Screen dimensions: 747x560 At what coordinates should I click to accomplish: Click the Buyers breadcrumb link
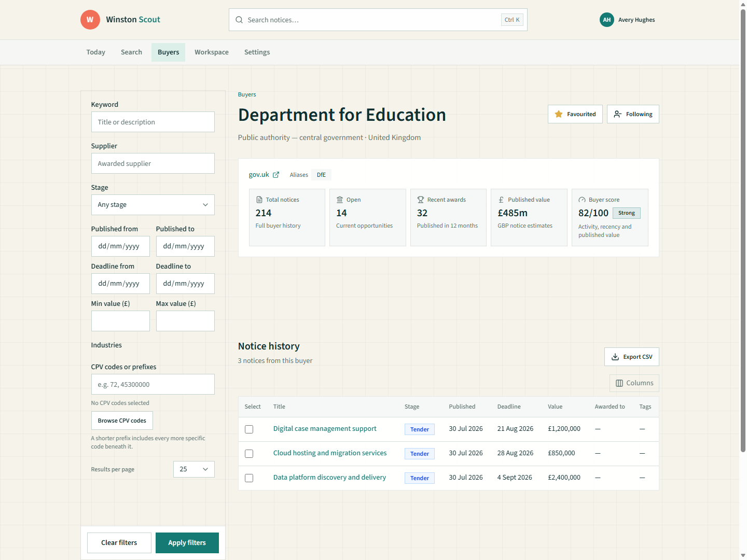[x=247, y=94]
